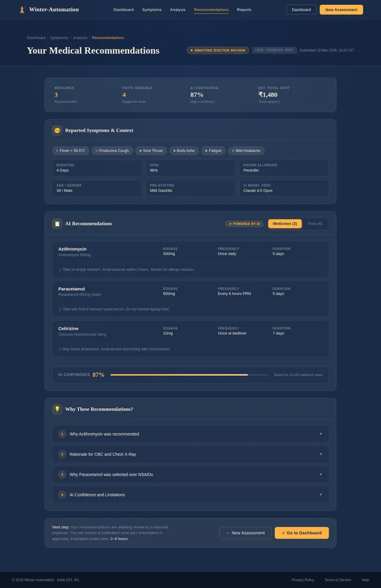This screenshot has height=588, width=381.
Task: Click the 'Mild Headache' symptom chip
Action: 246,151
